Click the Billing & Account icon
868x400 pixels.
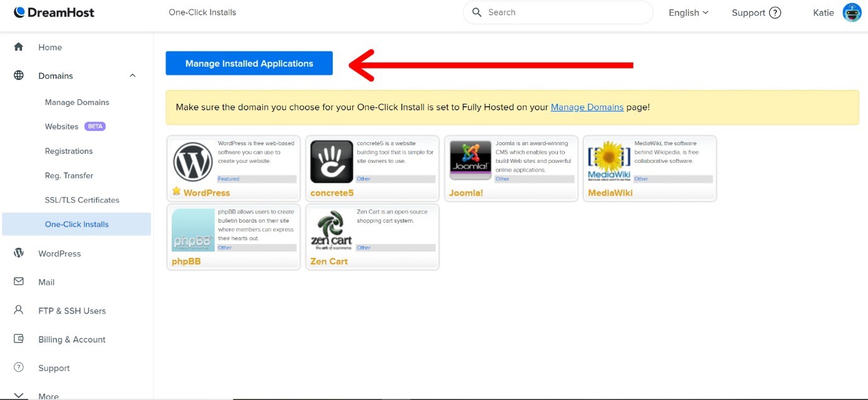19,339
